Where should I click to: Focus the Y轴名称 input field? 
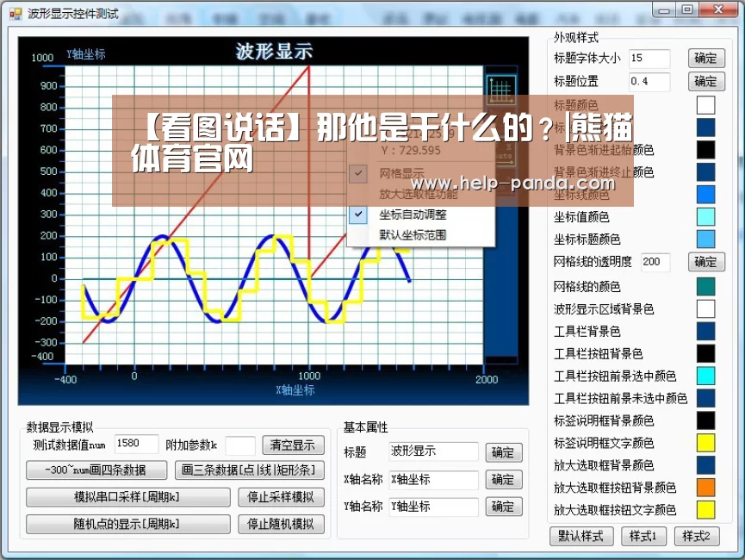click(x=434, y=507)
